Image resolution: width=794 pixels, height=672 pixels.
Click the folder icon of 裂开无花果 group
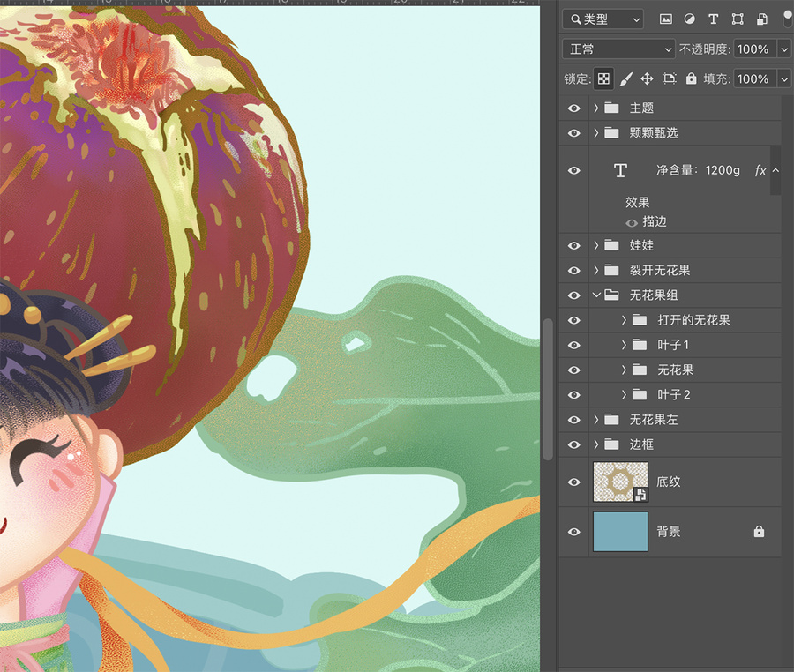611,270
